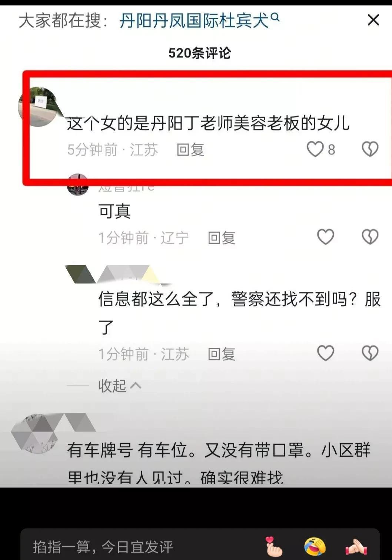Click the 收起 chevron arrow
The image size is (392, 560).
136,386
